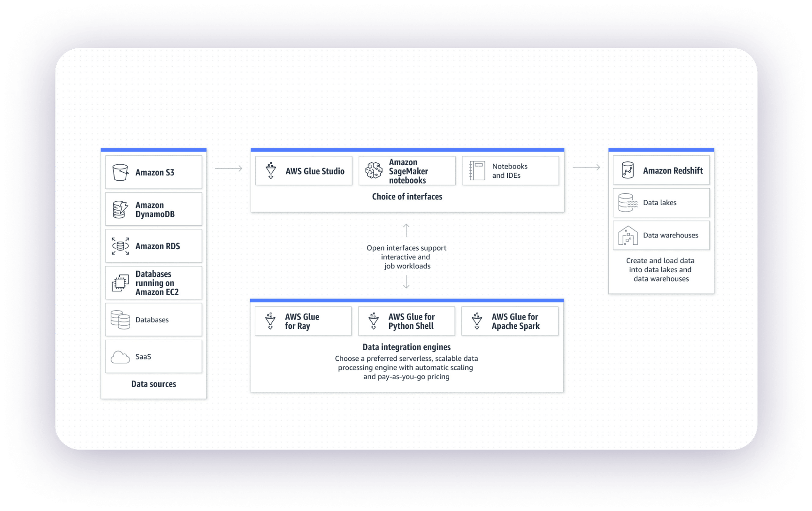
Task: Select the Amazon RDS label
Action: coord(158,246)
